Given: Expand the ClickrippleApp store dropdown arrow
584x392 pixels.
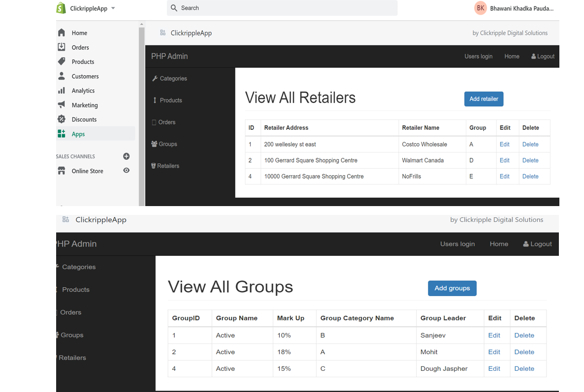Looking at the screenshot, I should click(x=113, y=8).
